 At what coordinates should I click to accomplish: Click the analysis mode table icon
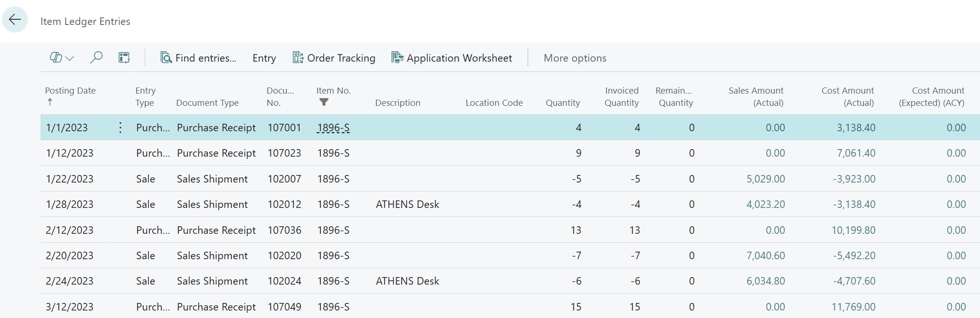[124, 57]
